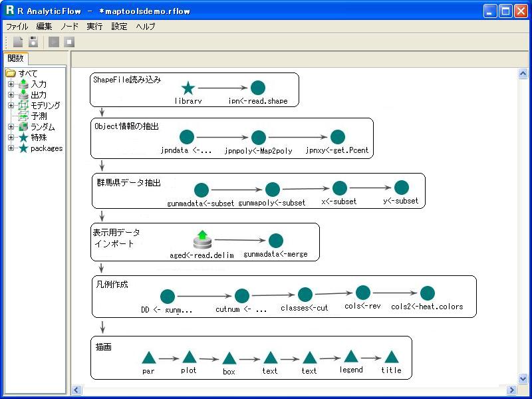This screenshot has height=399, width=532.
Task: Open the 実行 menu
Action: pos(94,27)
